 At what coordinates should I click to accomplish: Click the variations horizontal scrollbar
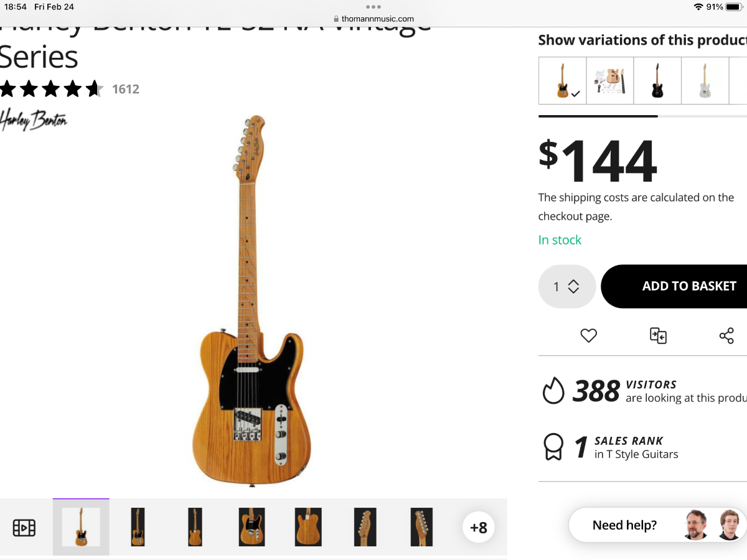[x=598, y=116]
